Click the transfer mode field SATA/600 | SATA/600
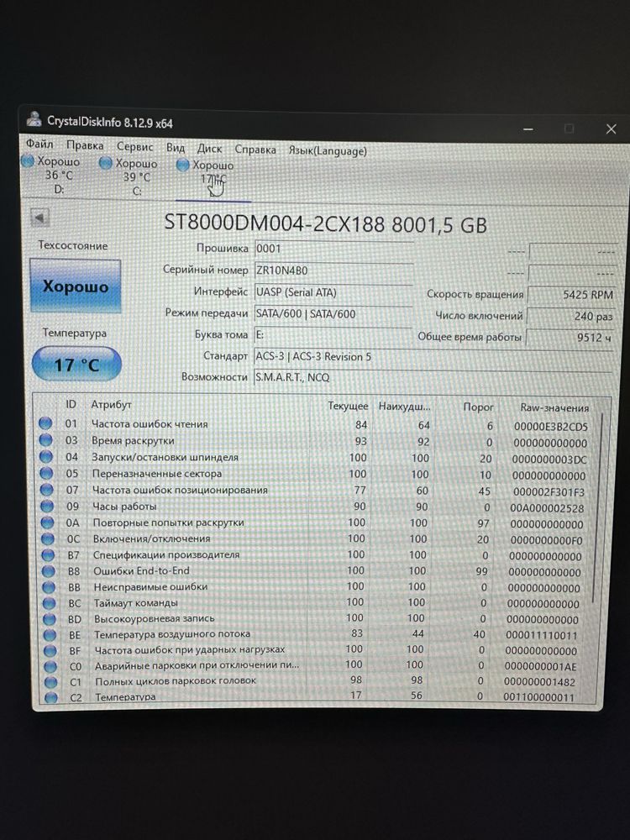 [x=333, y=314]
